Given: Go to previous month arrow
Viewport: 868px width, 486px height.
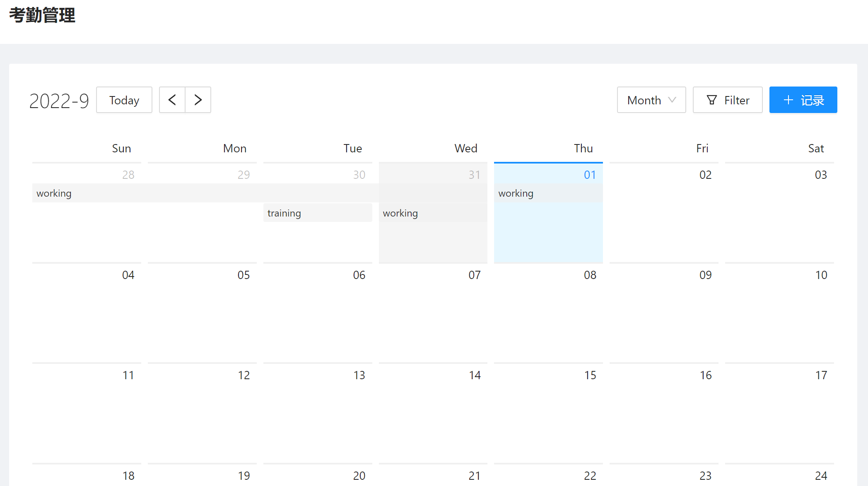Looking at the screenshot, I should pos(172,100).
